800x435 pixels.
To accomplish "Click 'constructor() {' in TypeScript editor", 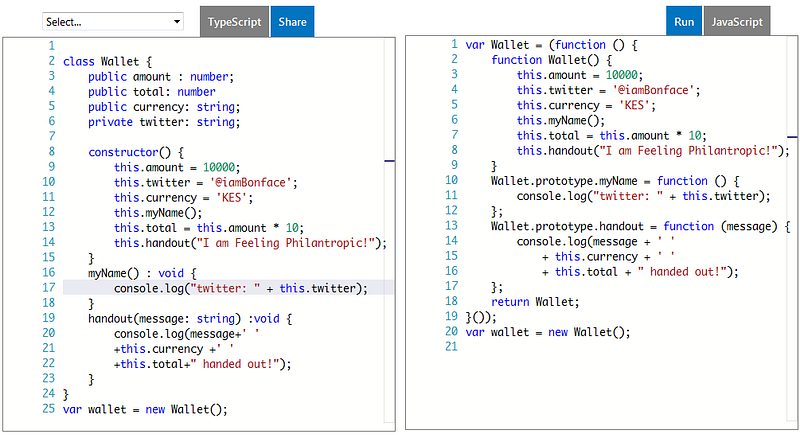I will coord(136,152).
